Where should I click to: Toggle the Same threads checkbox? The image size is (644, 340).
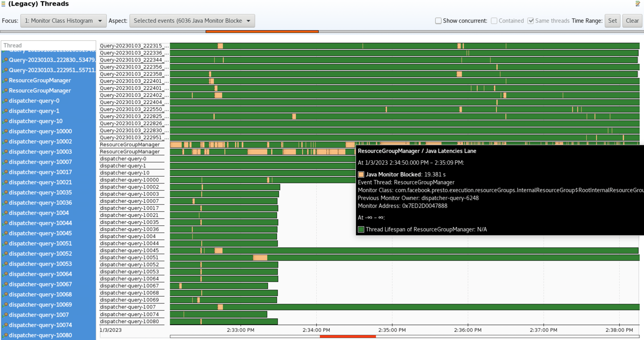[531, 21]
